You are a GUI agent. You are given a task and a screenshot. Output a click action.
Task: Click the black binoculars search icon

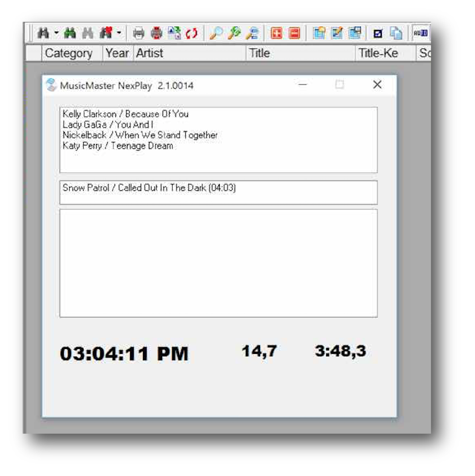[x=43, y=33]
